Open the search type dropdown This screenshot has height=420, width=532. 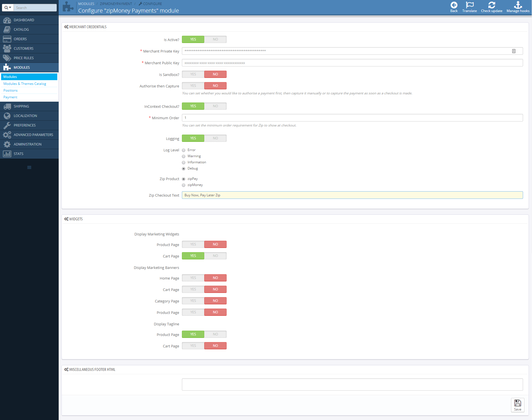[8, 8]
